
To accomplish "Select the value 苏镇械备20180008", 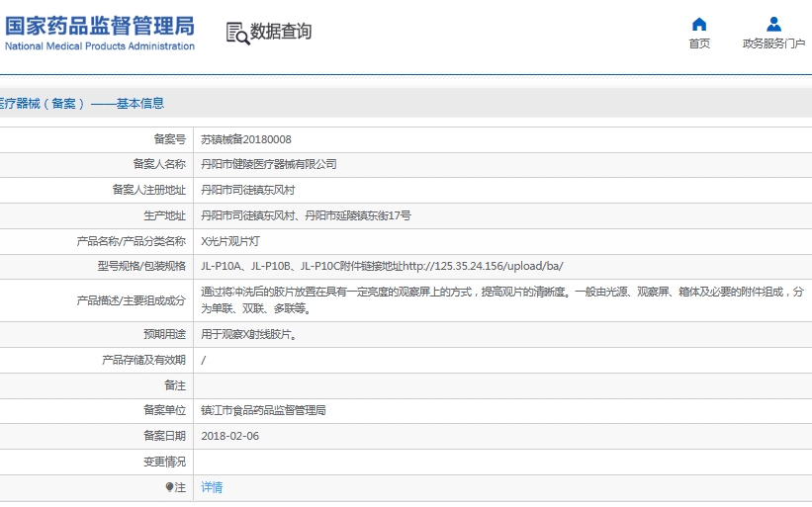I will click(246, 139).
